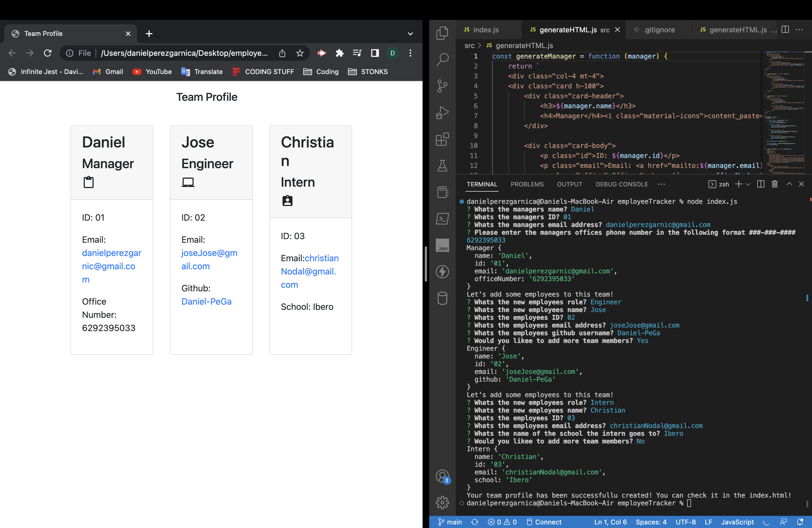
Task: Toggle the bookmark star for Team Profile page
Action: click(x=300, y=53)
